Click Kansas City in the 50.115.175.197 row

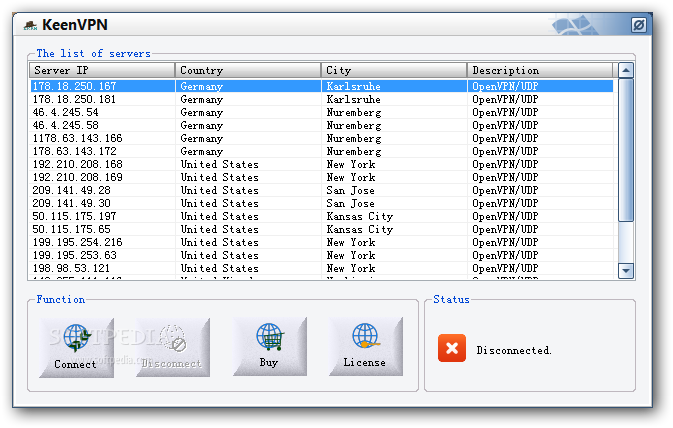tap(360, 216)
